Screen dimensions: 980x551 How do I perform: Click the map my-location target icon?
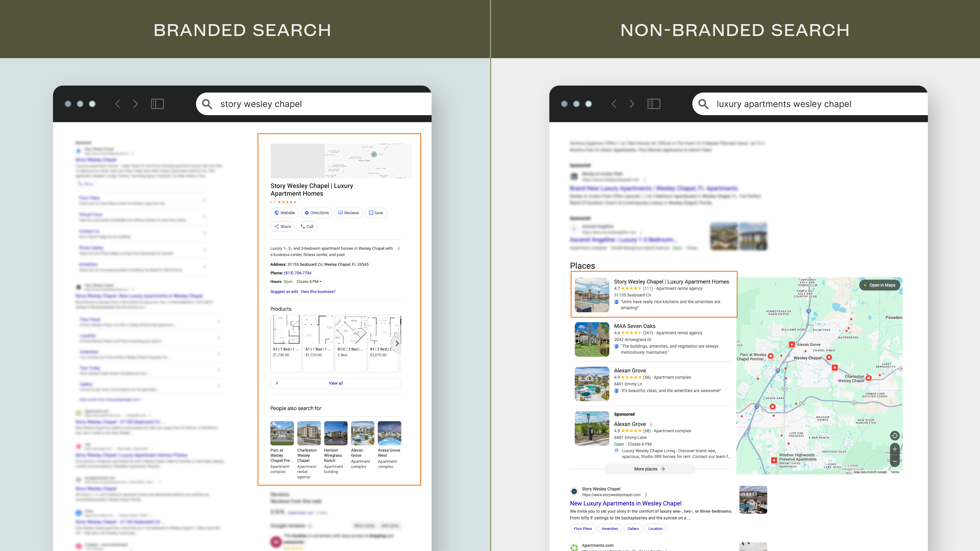click(x=895, y=436)
